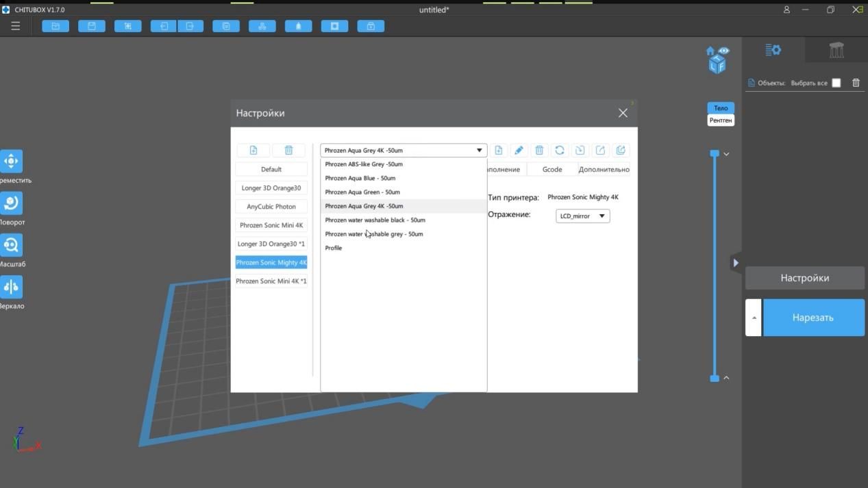Click the home view cube icon
The height and width of the screenshot is (488, 868).
pos(710,51)
